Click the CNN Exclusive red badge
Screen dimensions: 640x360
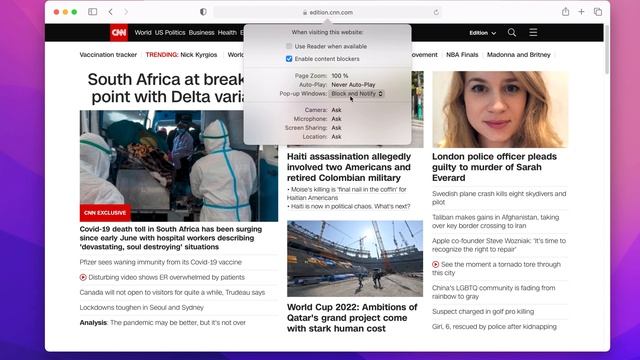[105, 213]
